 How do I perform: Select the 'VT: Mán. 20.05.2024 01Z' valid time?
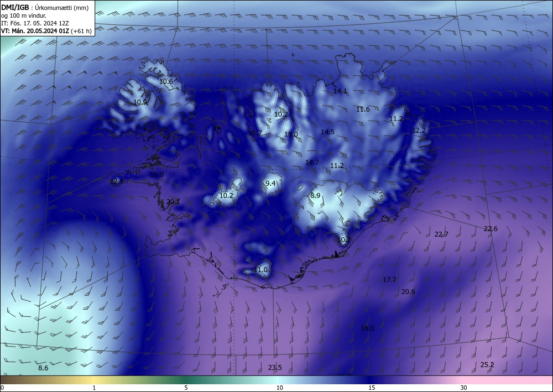tap(35, 31)
